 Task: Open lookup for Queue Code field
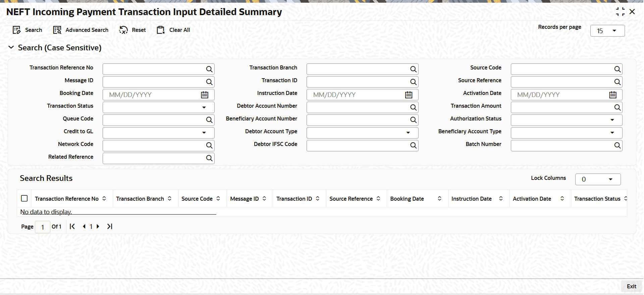pos(209,120)
